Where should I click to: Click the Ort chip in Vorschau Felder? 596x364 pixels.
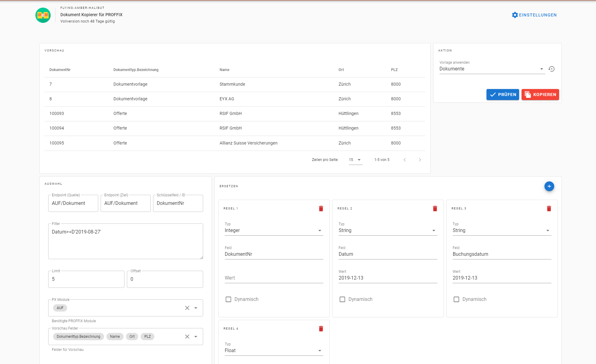pos(132,337)
